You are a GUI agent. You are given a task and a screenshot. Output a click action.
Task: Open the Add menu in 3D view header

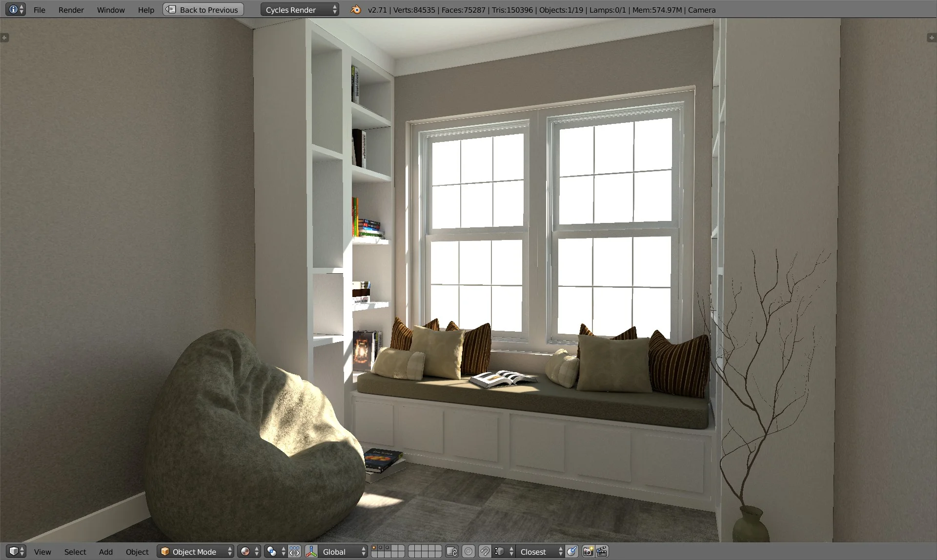[x=105, y=552]
